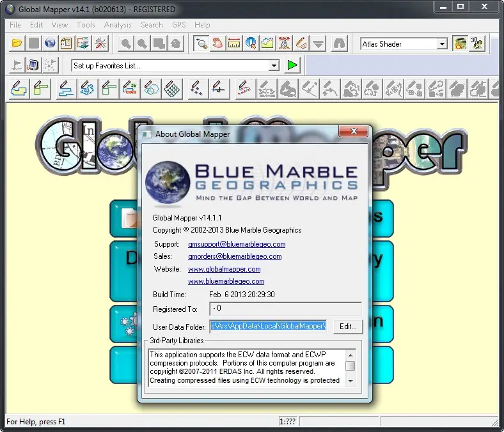Minimize the Global Mapper main window
Screen dimensions: 504x432
click(x=443, y=6)
